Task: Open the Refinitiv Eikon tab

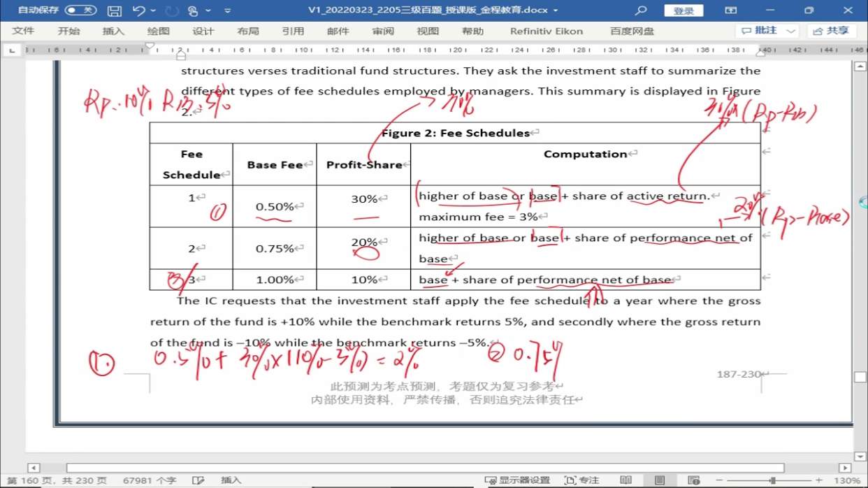Action: [x=546, y=31]
